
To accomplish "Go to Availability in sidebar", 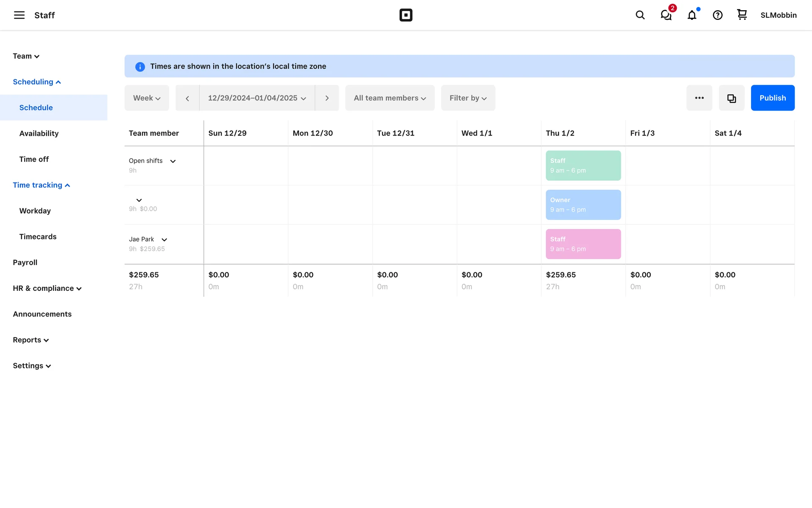I will point(39,133).
